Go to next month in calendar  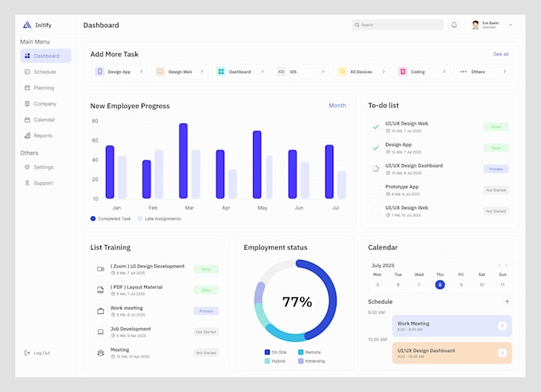coord(506,266)
